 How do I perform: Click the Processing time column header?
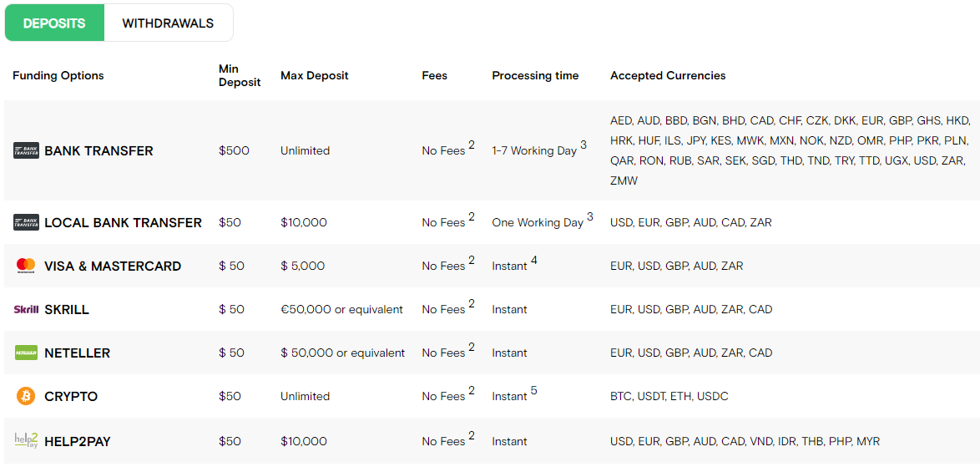[535, 75]
